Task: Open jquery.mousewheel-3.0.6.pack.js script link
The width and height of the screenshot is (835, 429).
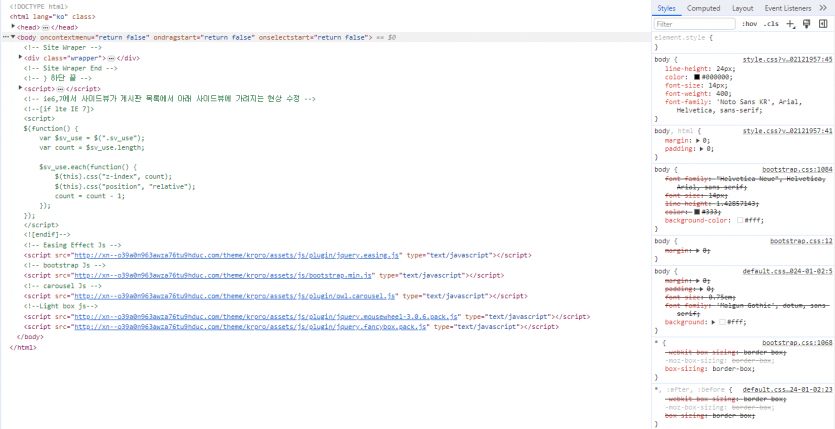Action: coord(266,317)
